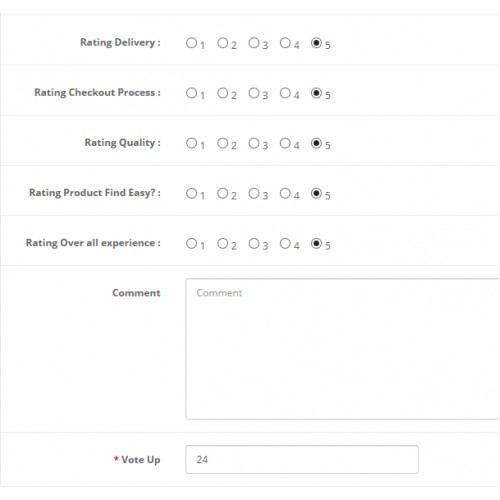Pick rating 5 for Rating Product Find Easy
Screen dimensions: 500x500
pos(316,193)
